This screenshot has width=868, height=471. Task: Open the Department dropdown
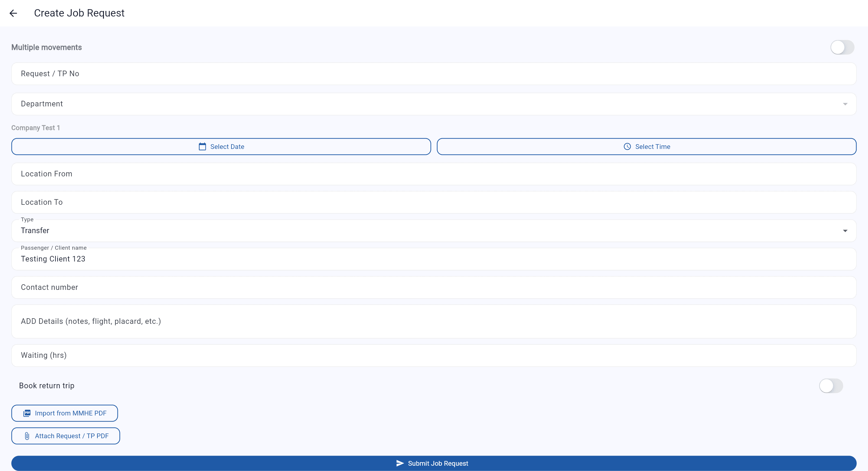pyautogui.click(x=434, y=103)
